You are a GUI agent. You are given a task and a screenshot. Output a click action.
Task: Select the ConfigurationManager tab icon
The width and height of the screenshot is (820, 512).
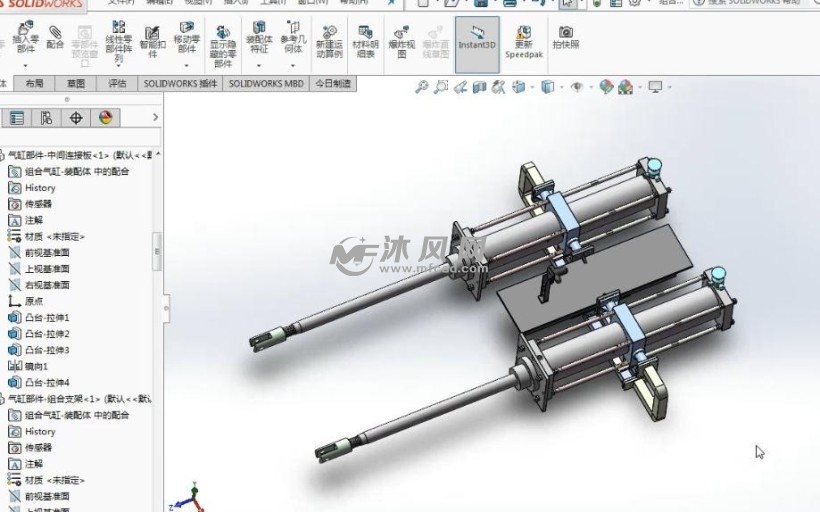46,118
